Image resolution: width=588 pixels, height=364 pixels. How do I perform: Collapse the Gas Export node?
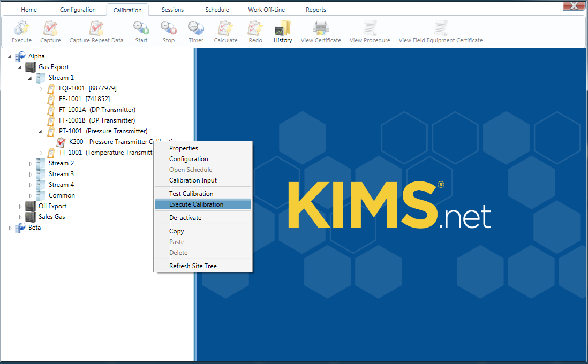coord(19,67)
